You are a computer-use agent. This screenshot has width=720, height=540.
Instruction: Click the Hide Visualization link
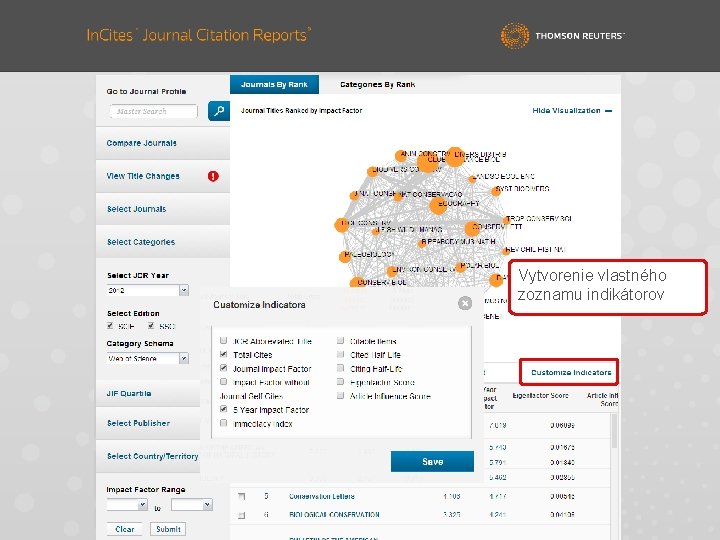click(x=566, y=111)
